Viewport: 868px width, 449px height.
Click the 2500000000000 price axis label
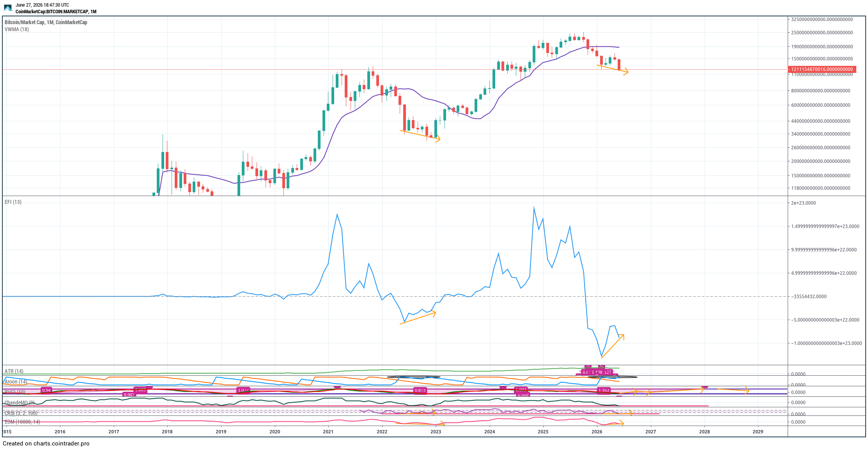pyautogui.click(x=822, y=32)
